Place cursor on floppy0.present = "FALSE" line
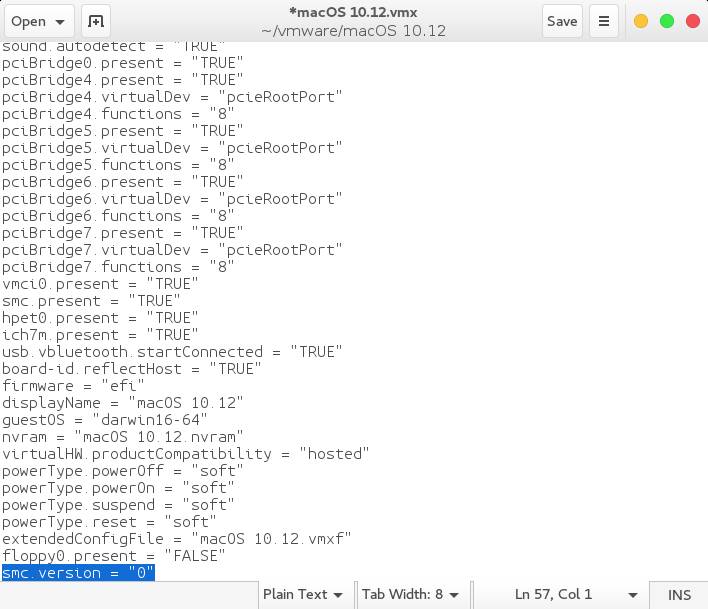The width and height of the screenshot is (708, 609). 113,556
